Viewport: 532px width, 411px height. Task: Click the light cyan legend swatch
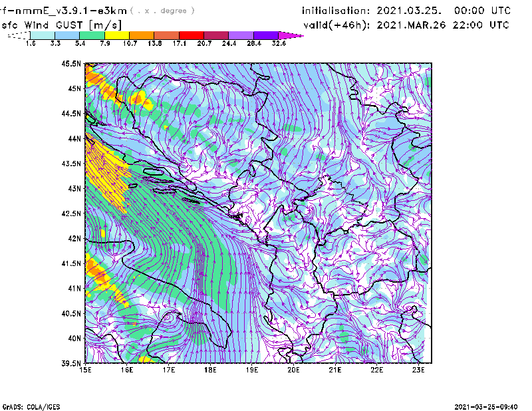(43, 35)
